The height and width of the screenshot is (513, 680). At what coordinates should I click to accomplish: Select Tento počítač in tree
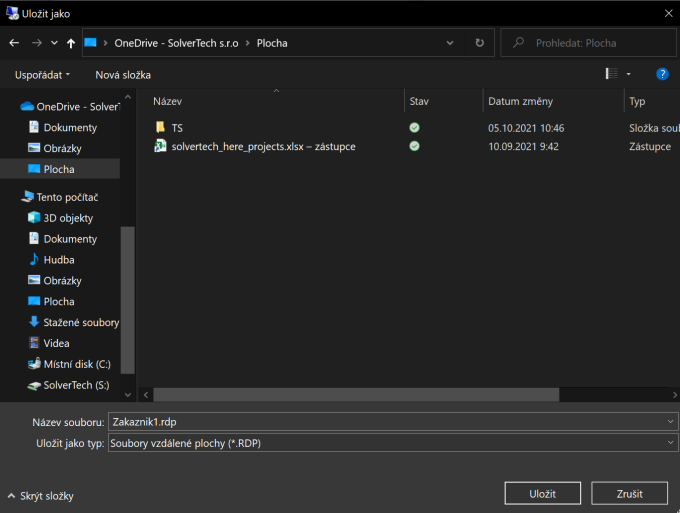67,197
